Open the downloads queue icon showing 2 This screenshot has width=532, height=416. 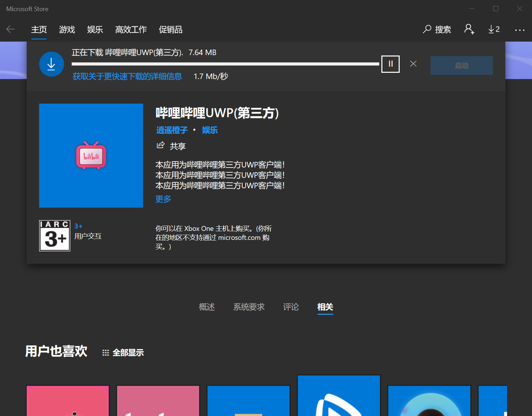[494, 29]
